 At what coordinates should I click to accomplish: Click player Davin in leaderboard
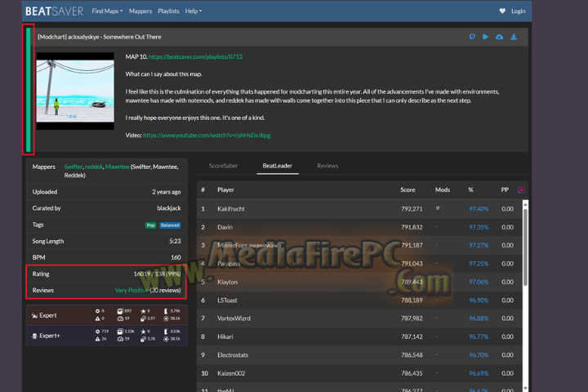(x=225, y=227)
